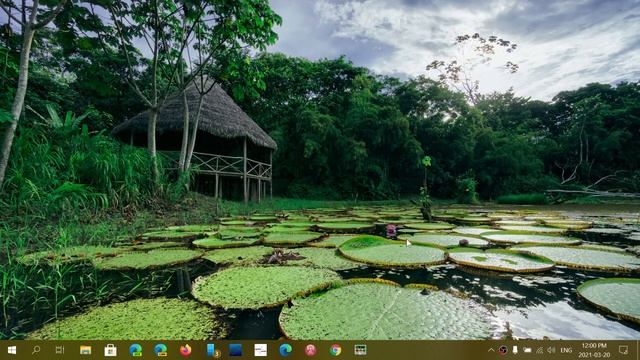Viewport: 640px width, 360px height.
Task: Open the phone app showing badge 3
Action: (x=213, y=350)
